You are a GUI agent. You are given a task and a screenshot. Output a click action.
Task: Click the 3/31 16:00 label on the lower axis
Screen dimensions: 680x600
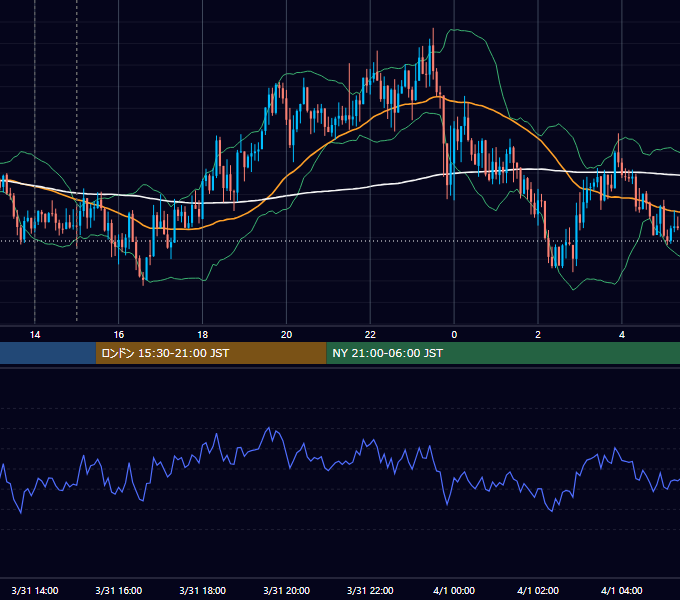119,590
